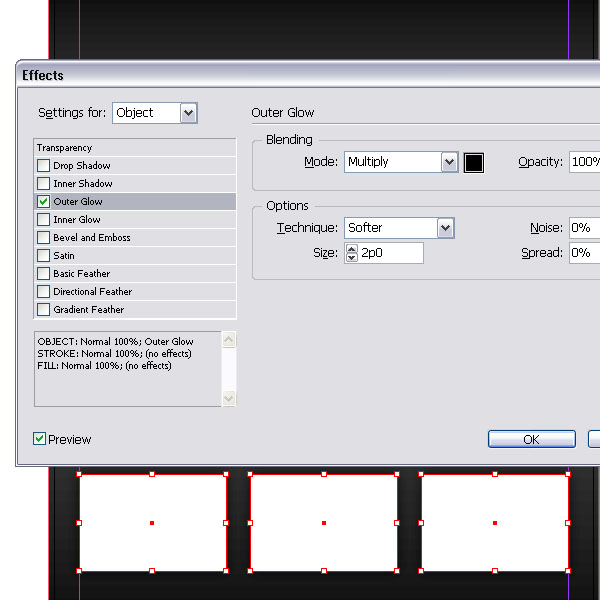Click the right white frame center point
This screenshot has height=600, width=600.
point(495,523)
